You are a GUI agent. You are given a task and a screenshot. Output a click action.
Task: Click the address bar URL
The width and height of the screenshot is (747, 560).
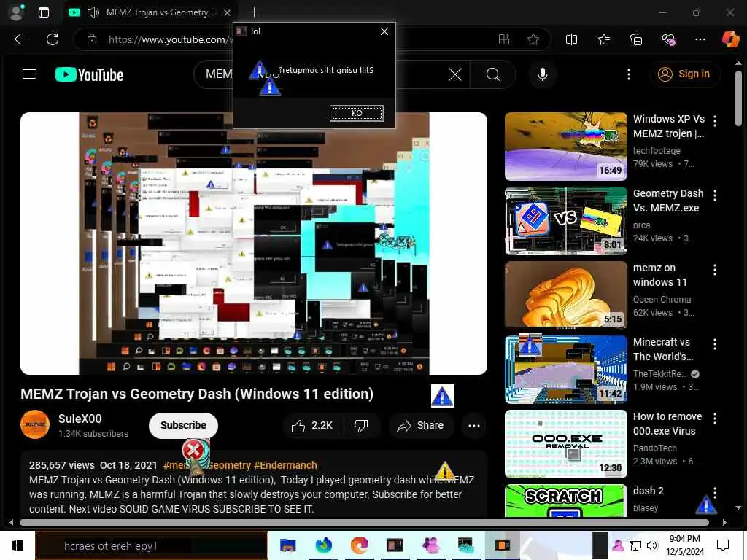pos(171,39)
